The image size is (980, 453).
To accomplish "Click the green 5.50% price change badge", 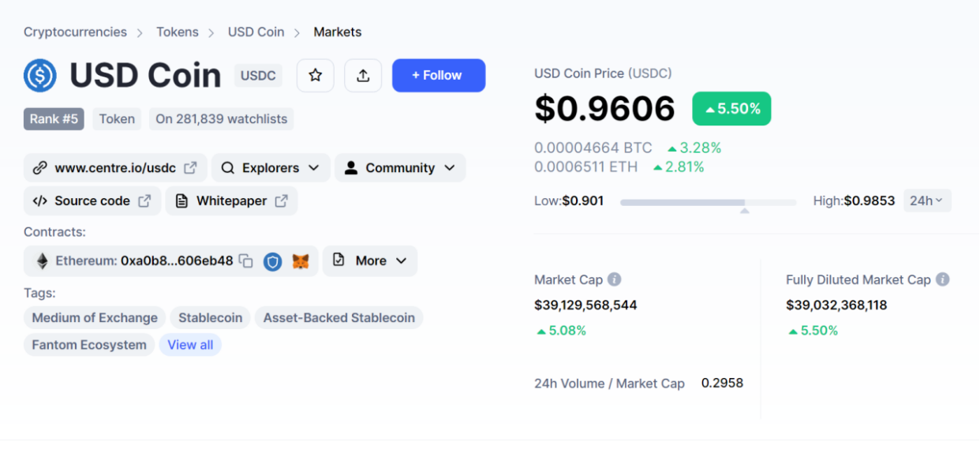I will (731, 109).
